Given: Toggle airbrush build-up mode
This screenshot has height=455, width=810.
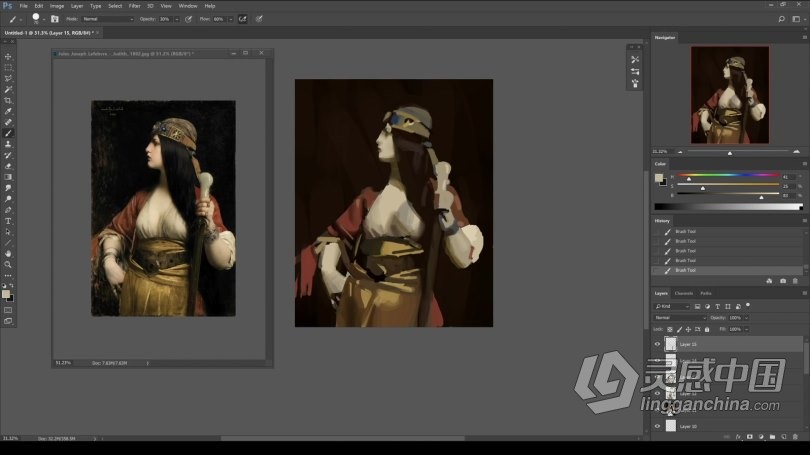Looking at the screenshot, I should pos(242,19).
